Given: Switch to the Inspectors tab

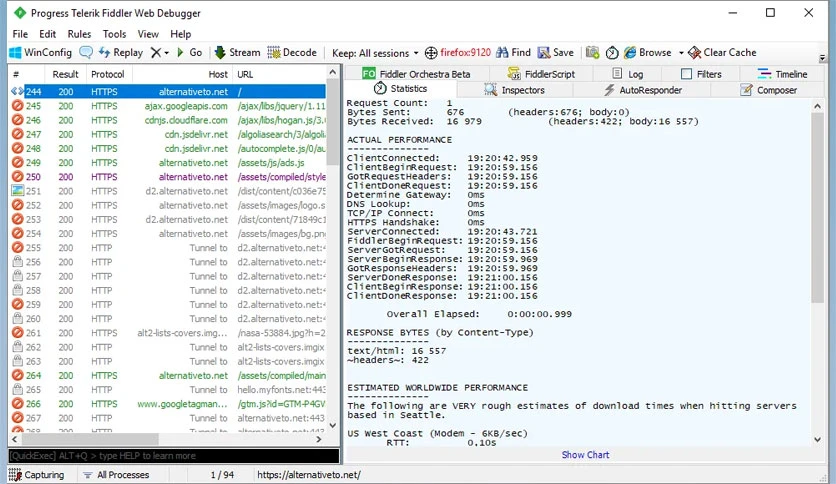Looking at the screenshot, I should 514,90.
